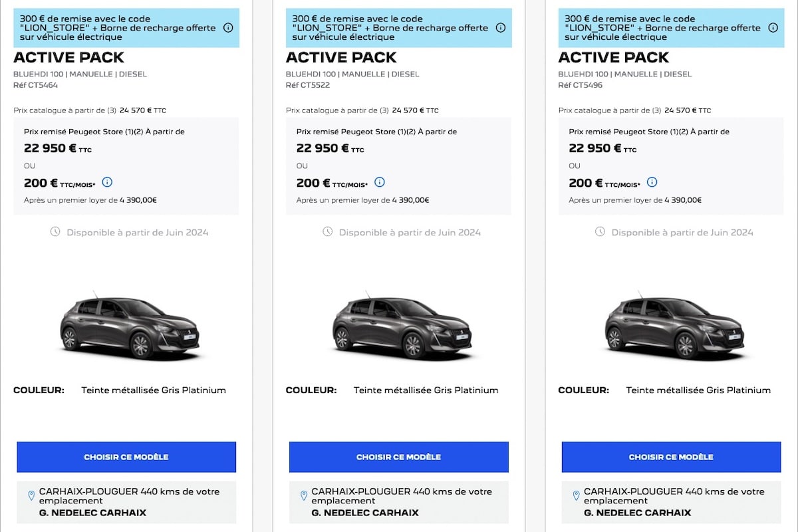
Task: Choose the model with Réf CT5522
Action: (399, 457)
